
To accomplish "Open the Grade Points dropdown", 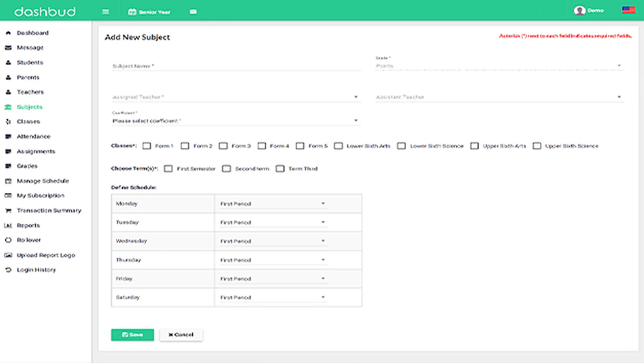I will pos(499,66).
